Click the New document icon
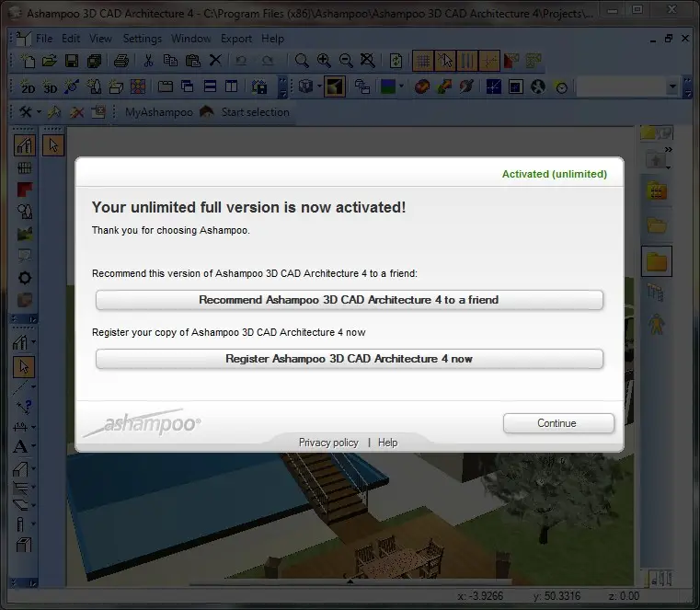 coord(29,61)
